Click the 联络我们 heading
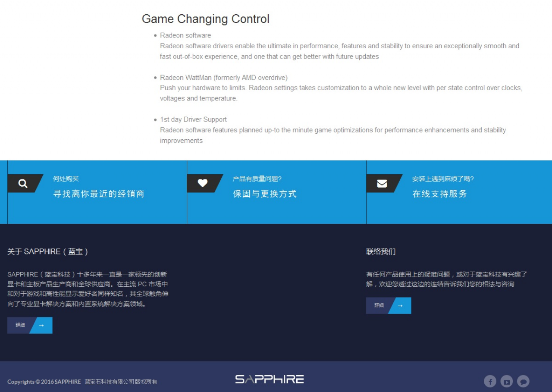The height and width of the screenshot is (392, 552). [381, 251]
